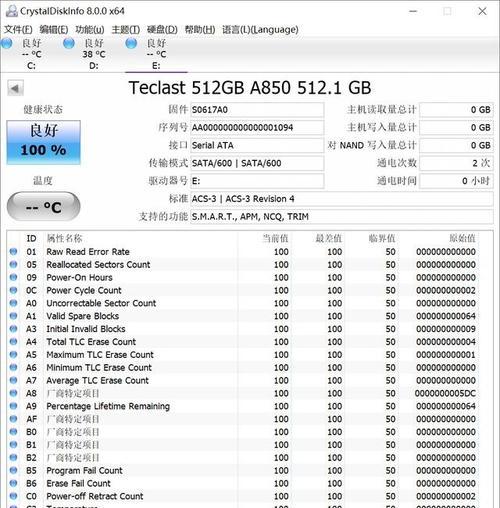Click the Serial ATA interface field
The height and width of the screenshot is (508, 500).
point(257,145)
